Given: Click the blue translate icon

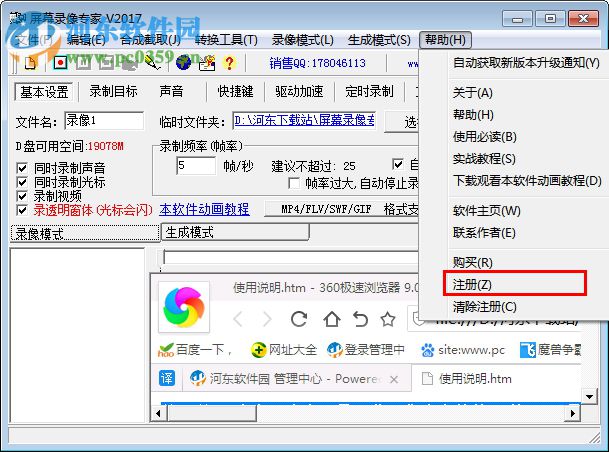Looking at the screenshot, I should [167, 378].
